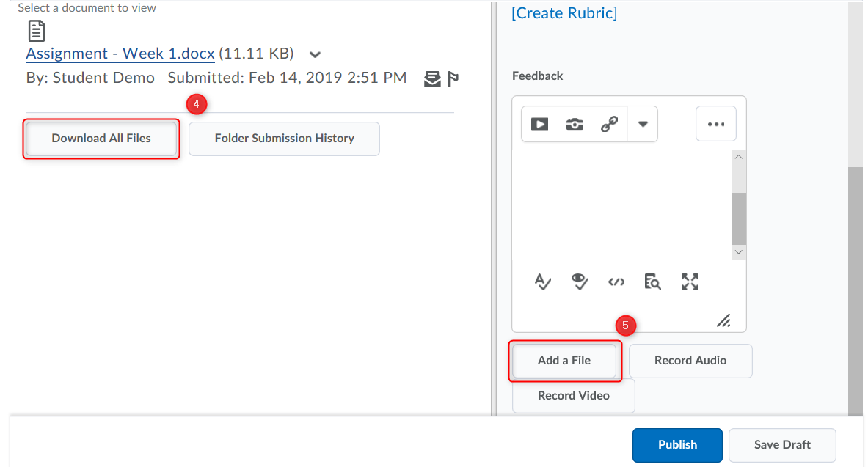Viewport: 868px width, 467px height.
Task: Click the Insert Image camera icon
Action: click(x=575, y=124)
